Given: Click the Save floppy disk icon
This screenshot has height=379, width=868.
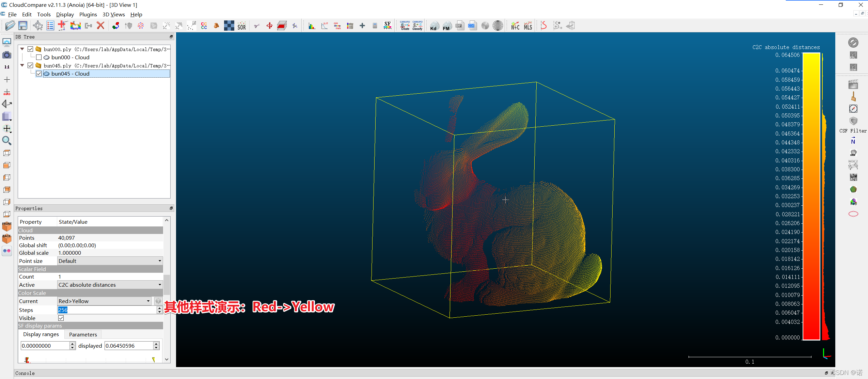Looking at the screenshot, I should pyautogui.click(x=23, y=26).
